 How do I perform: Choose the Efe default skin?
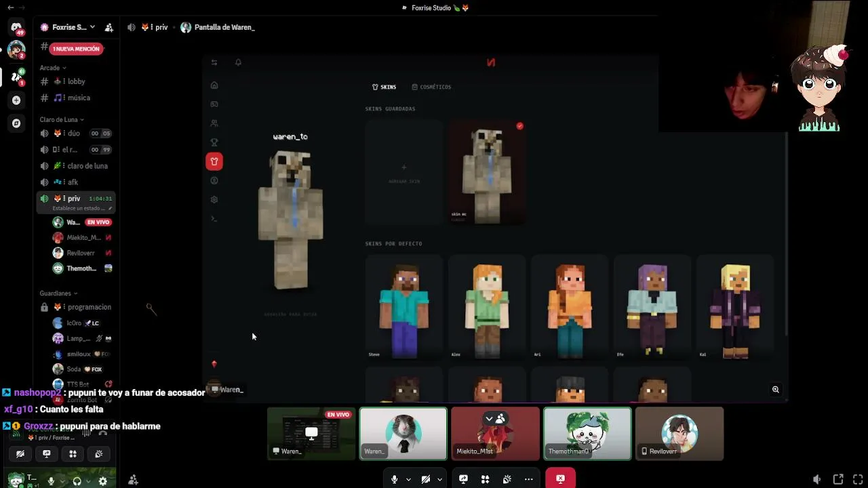click(x=652, y=307)
